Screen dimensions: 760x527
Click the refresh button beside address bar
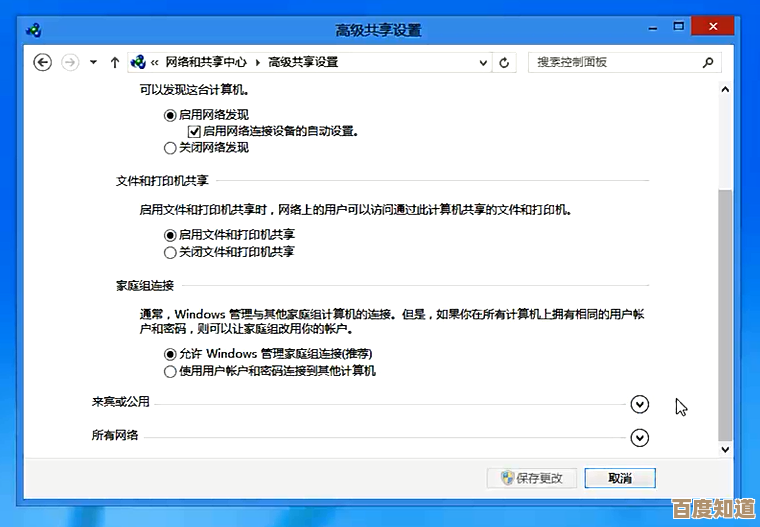tap(505, 62)
